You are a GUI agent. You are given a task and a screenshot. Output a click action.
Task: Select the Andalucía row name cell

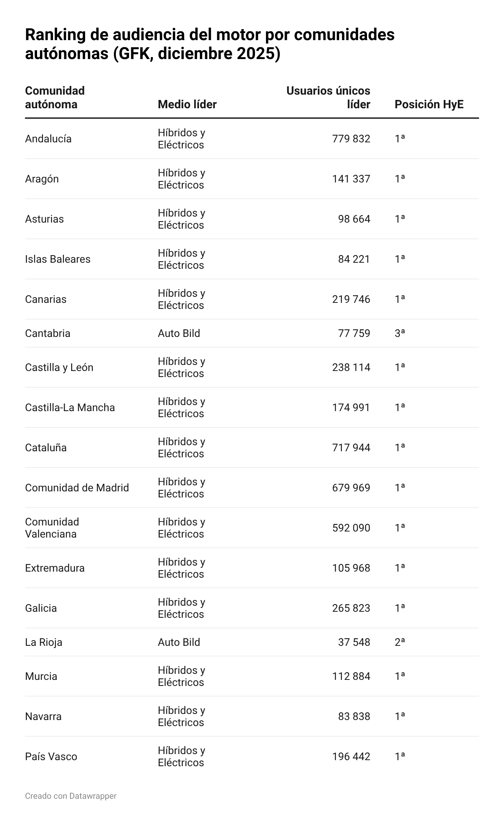tap(48, 139)
